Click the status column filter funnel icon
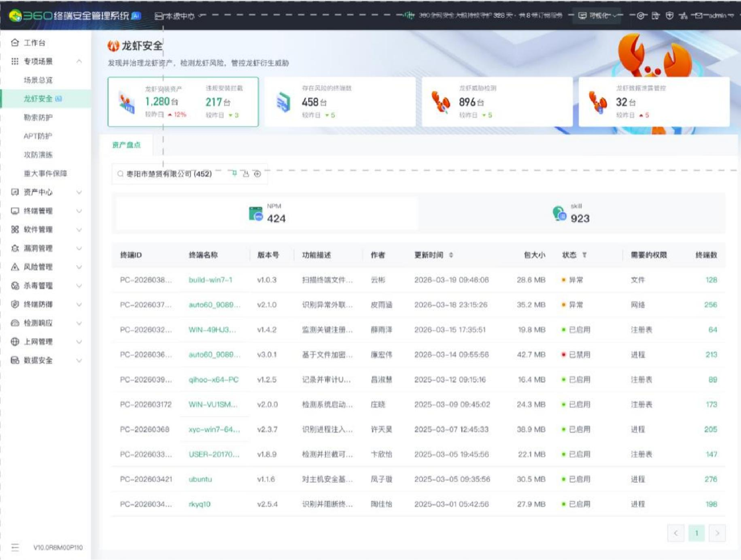Screen dimensions: 741x560 (x=584, y=255)
